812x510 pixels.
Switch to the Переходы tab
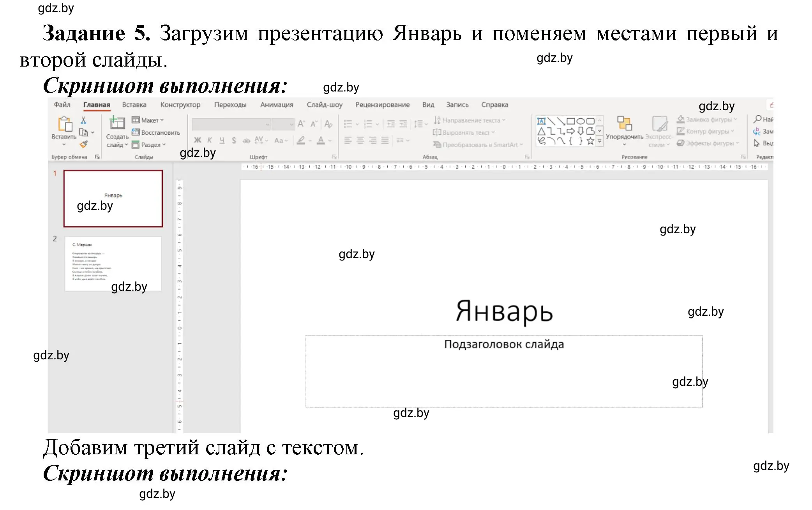(230, 105)
